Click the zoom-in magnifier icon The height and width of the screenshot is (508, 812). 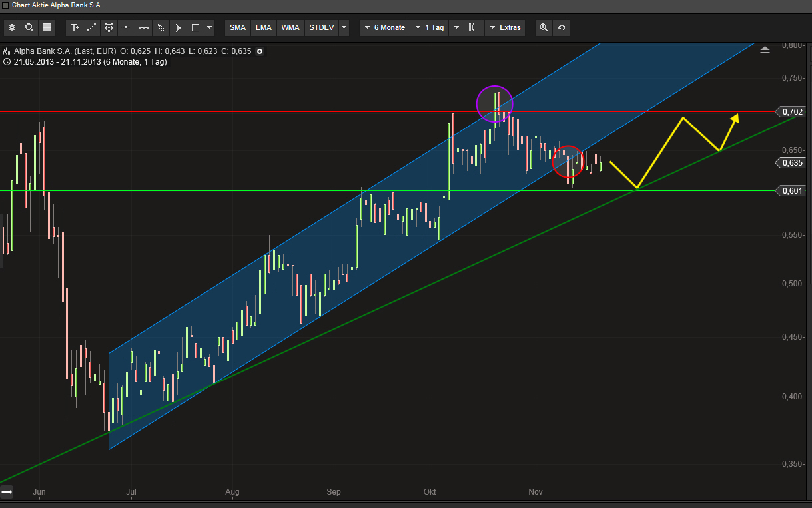544,27
